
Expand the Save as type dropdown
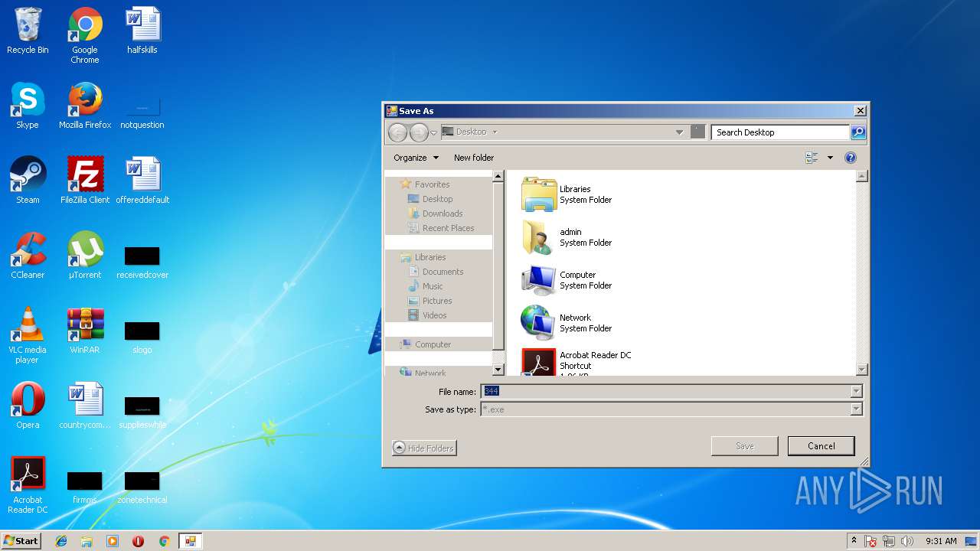(856, 409)
